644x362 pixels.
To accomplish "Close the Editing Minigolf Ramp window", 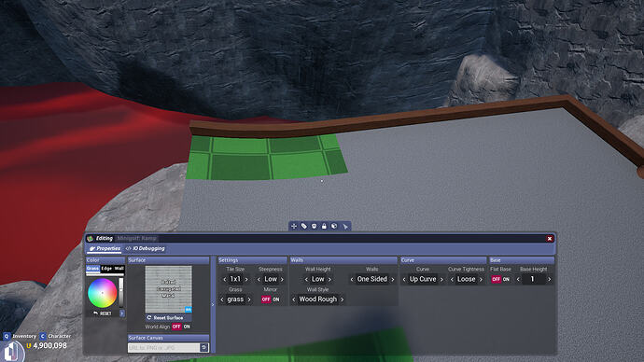I will point(550,239).
